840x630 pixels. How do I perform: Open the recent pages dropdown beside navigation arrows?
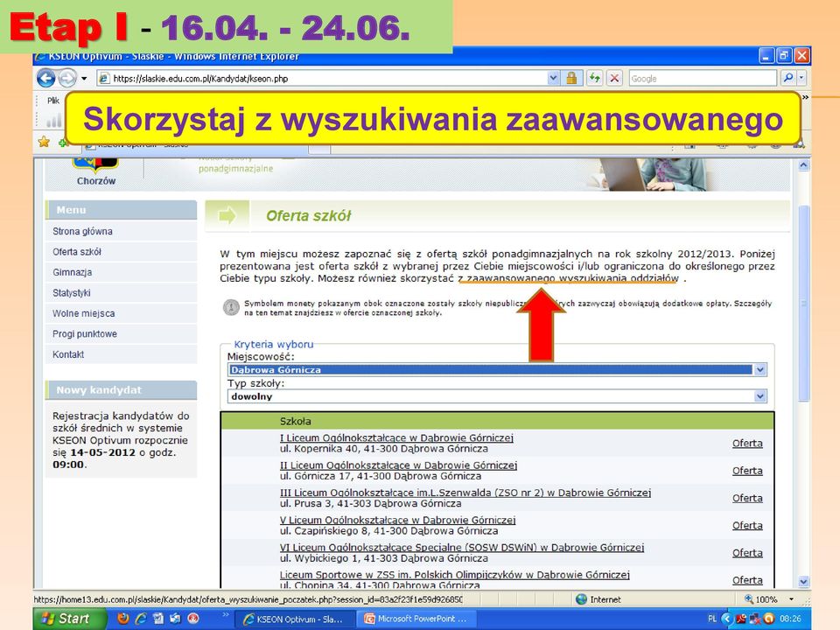84,79
